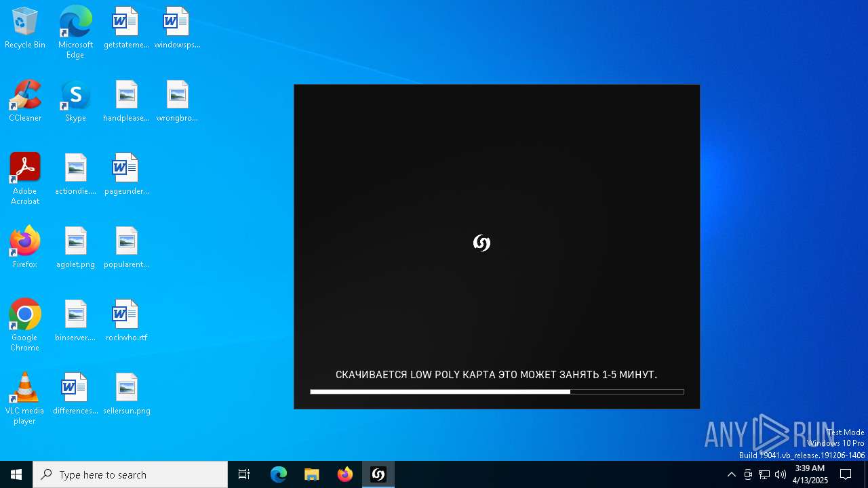The width and height of the screenshot is (868, 488).
Task: Select the rockwho.rtf document
Action: click(x=126, y=321)
